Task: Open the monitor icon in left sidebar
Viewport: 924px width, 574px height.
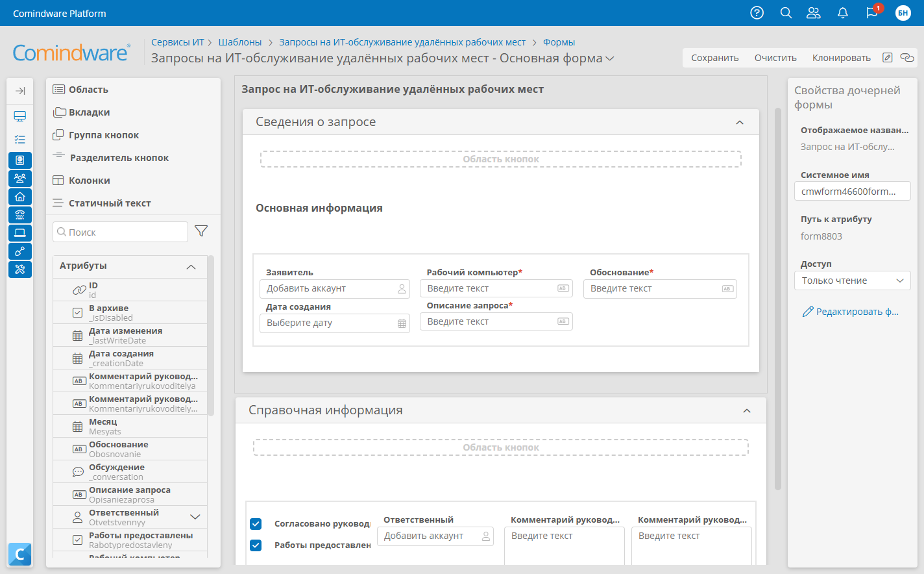Action: coord(20,116)
